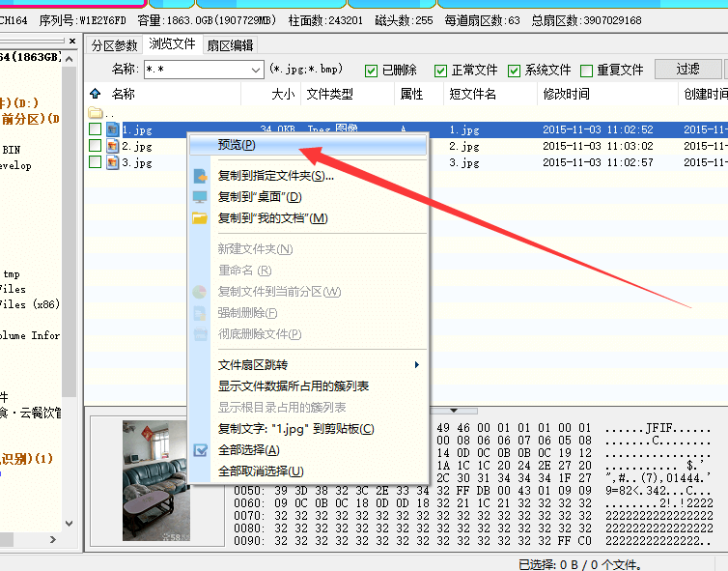Choose 全部取消选择(U) from context menu
The width and height of the screenshot is (728, 571).
coord(308,471)
